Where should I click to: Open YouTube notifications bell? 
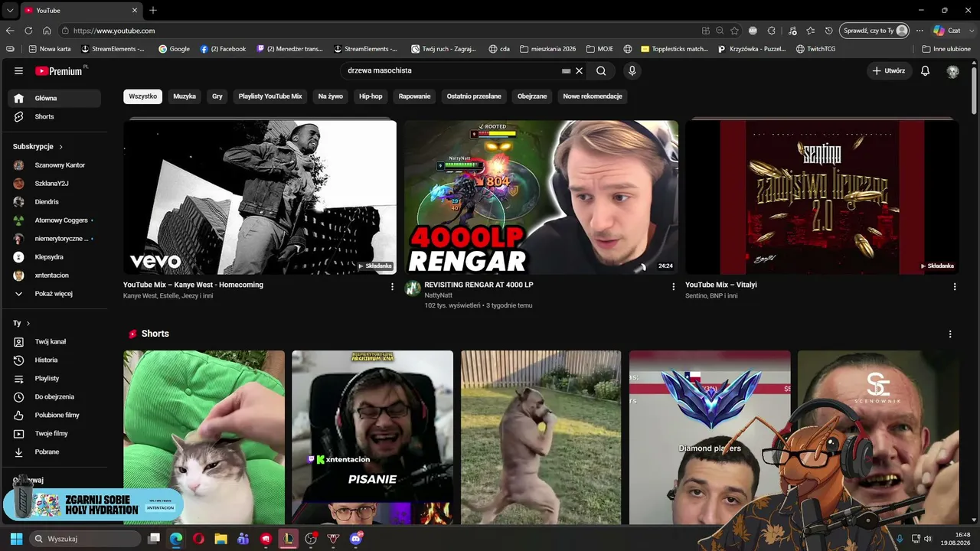925,70
